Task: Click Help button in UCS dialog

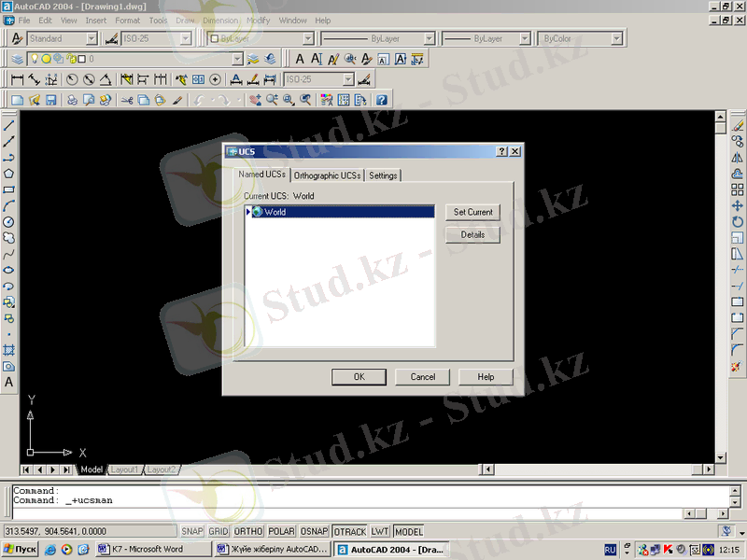Action: [486, 377]
